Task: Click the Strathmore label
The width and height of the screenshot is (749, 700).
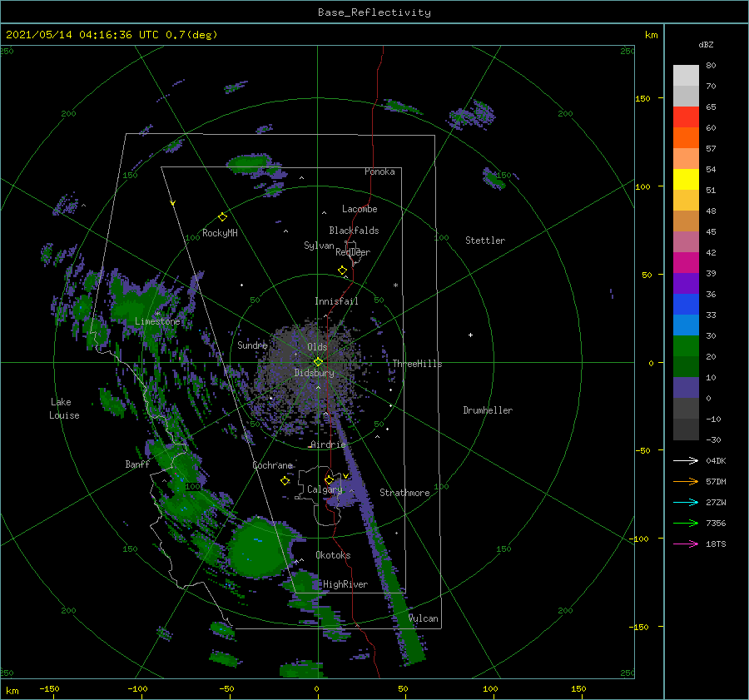Action: point(404,493)
